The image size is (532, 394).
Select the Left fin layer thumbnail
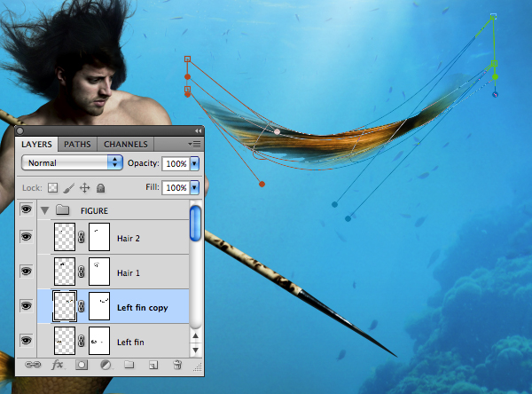click(65, 341)
